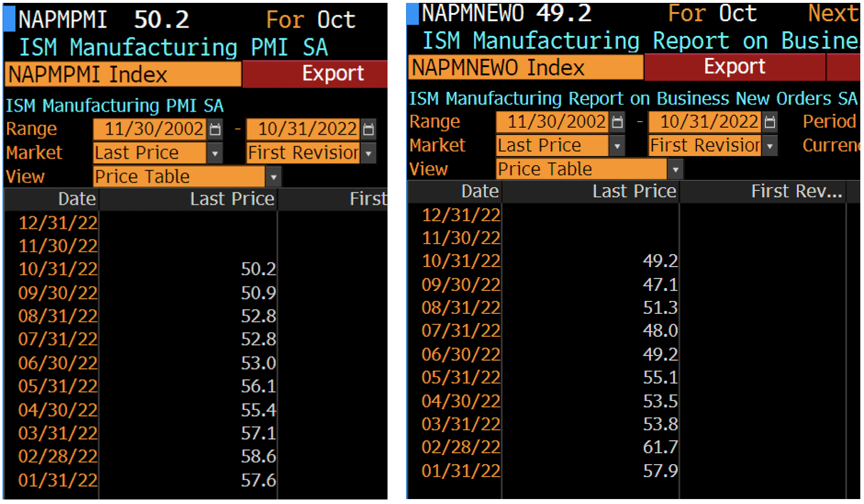Edit 11/30/2002 start date in NAPMNEWO panel
Screen dimensions: 864x504
point(552,122)
